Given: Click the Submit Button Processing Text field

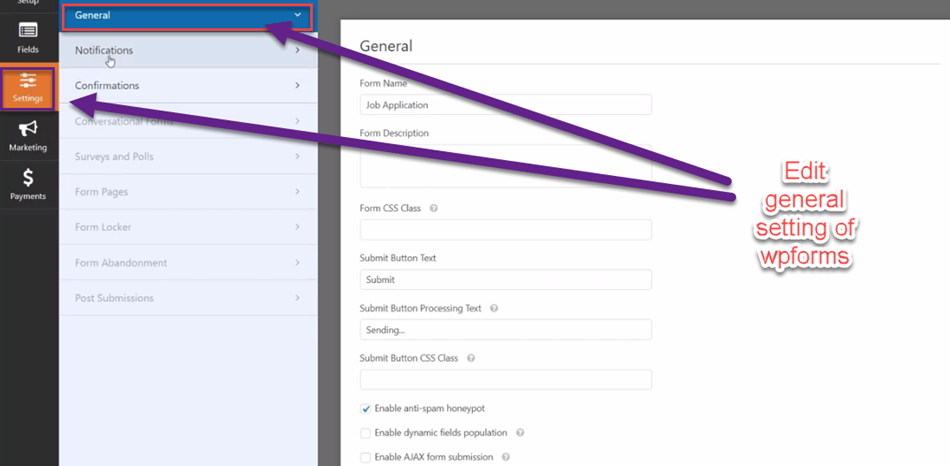Looking at the screenshot, I should pos(506,330).
